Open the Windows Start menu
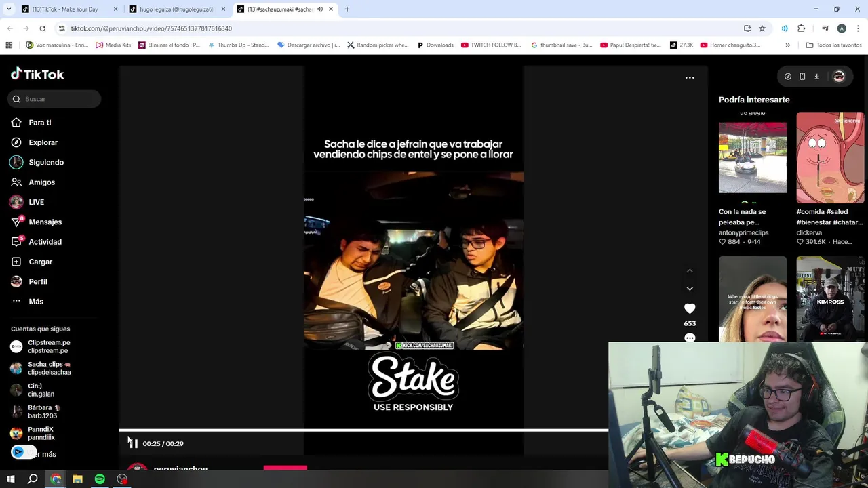 pyautogui.click(x=10, y=479)
